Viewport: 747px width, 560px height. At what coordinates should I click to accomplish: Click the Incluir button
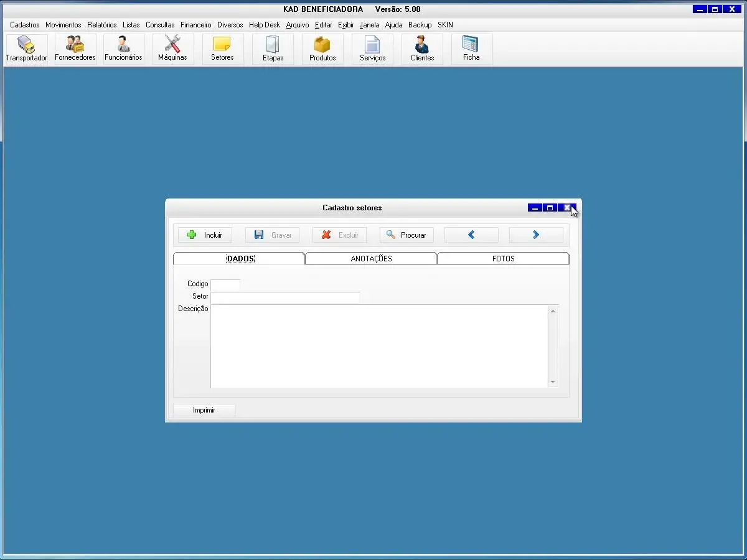click(x=205, y=235)
